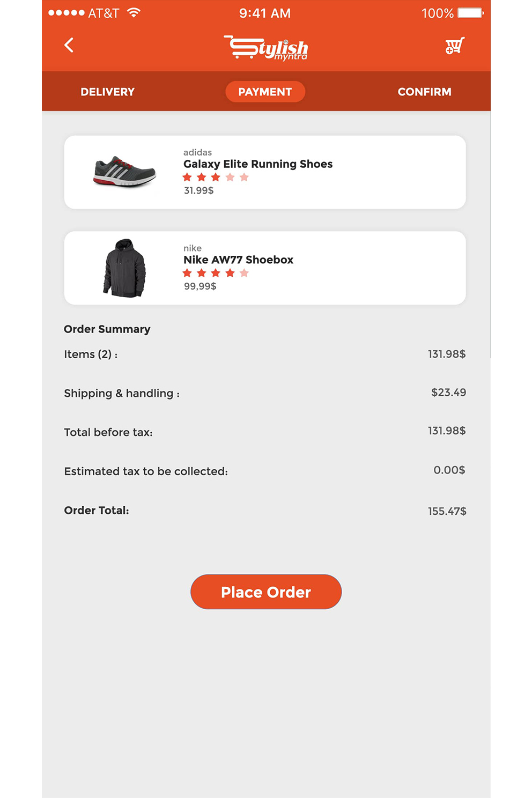Tap the fifth star of Nike AW77 rating
532x798 pixels.
245,273
